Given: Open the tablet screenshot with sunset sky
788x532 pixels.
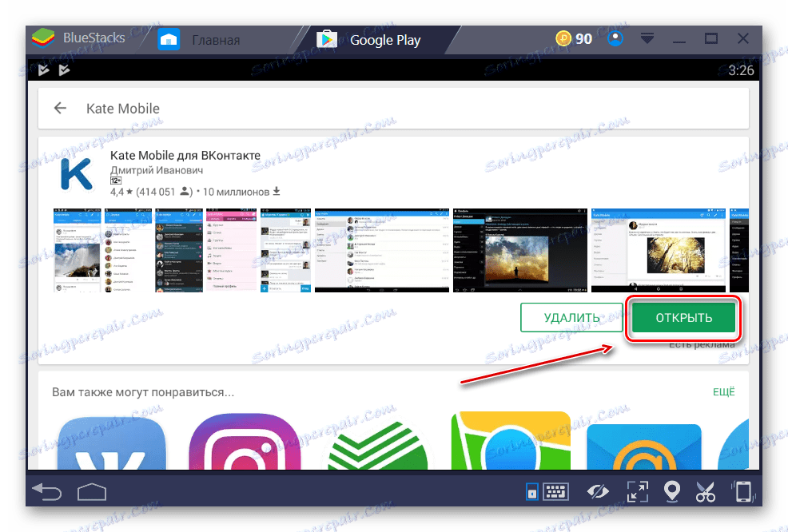Looking at the screenshot, I should point(520,250).
